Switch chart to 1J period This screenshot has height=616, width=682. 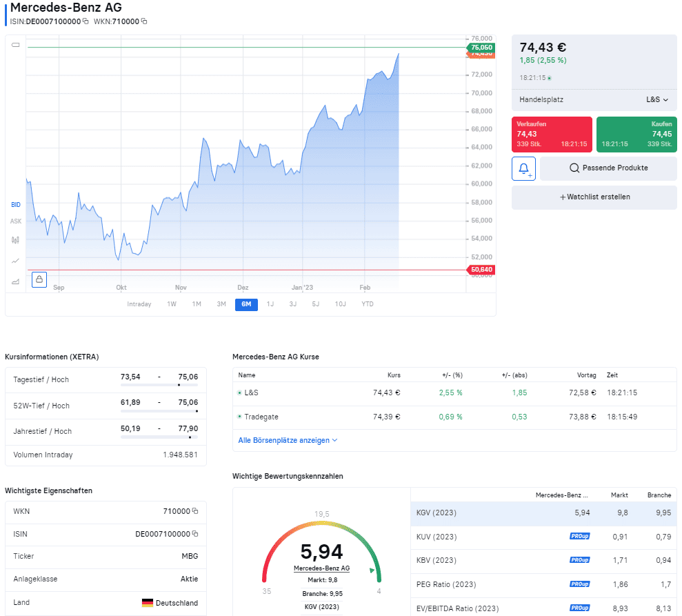(270, 304)
